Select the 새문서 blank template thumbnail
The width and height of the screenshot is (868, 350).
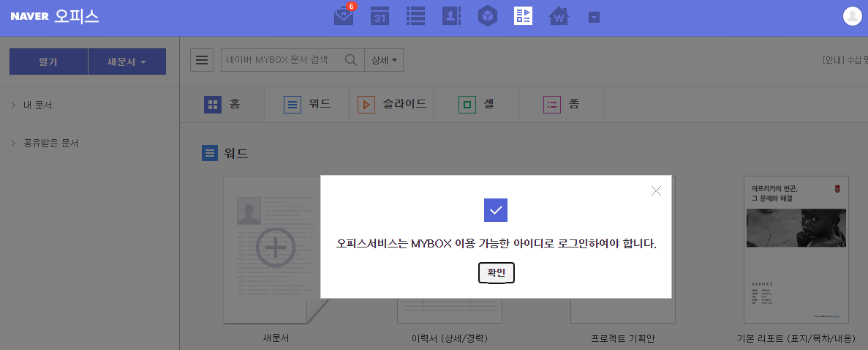click(276, 250)
